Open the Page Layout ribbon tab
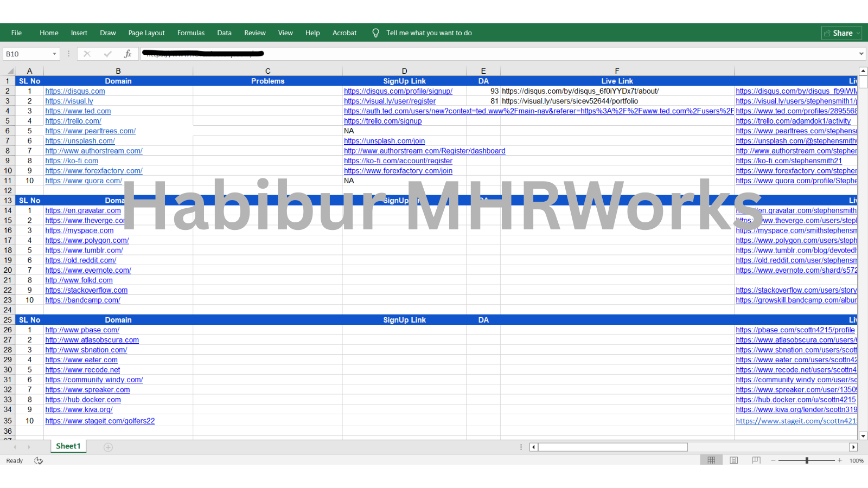Viewport: 868px width, 488px height. 146,33
